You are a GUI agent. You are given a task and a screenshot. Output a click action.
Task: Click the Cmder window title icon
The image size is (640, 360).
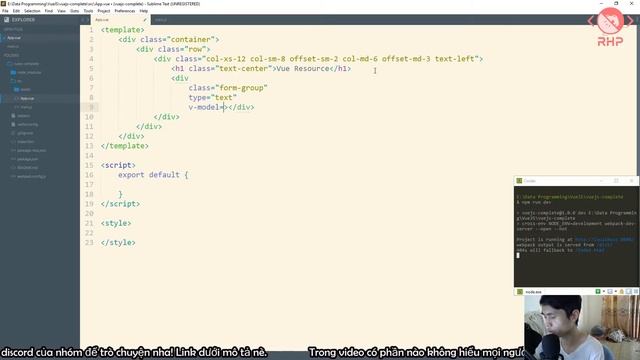(519, 181)
